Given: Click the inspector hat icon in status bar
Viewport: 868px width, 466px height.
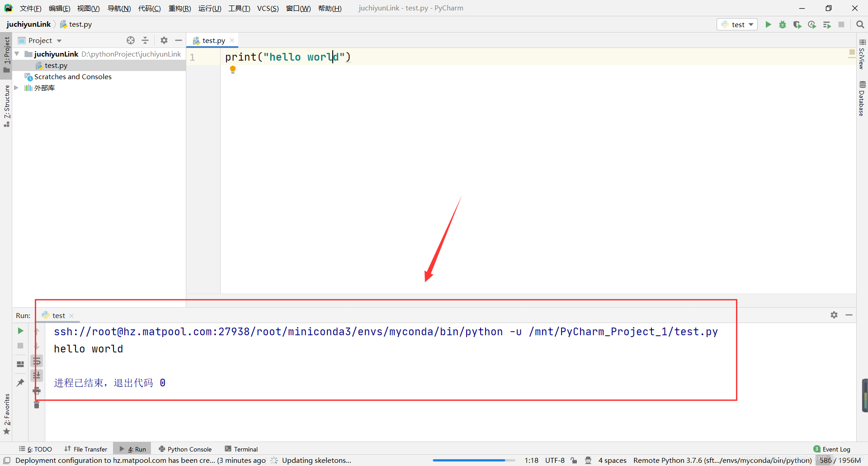Looking at the screenshot, I should tap(588, 460).
